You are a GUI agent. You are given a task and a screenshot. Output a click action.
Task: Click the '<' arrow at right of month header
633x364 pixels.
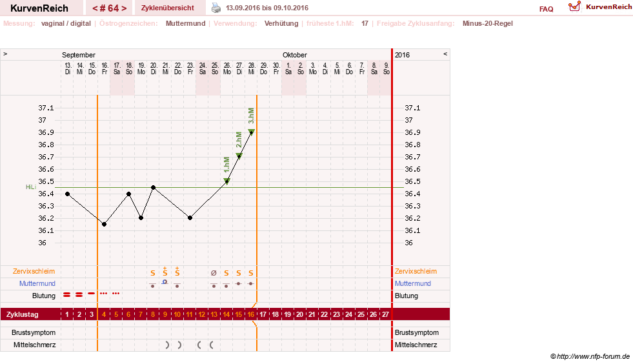[445, 54]
